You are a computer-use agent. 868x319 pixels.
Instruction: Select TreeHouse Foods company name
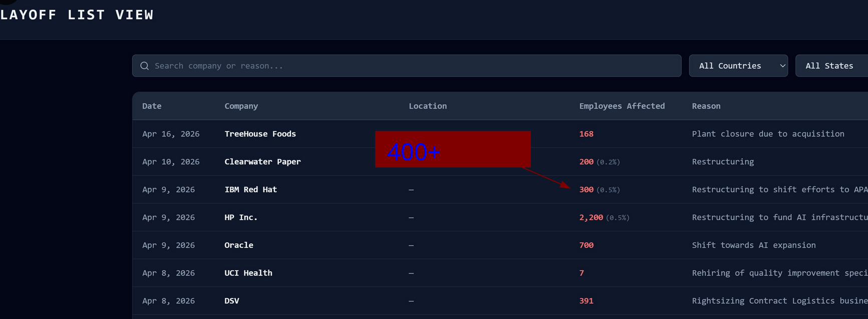[x=260, y=134]
